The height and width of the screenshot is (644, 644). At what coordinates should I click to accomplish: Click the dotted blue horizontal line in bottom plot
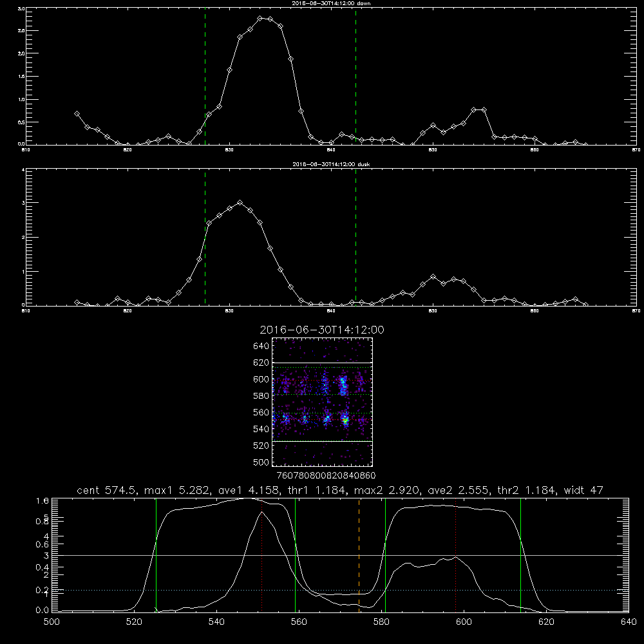click(340, 590)
